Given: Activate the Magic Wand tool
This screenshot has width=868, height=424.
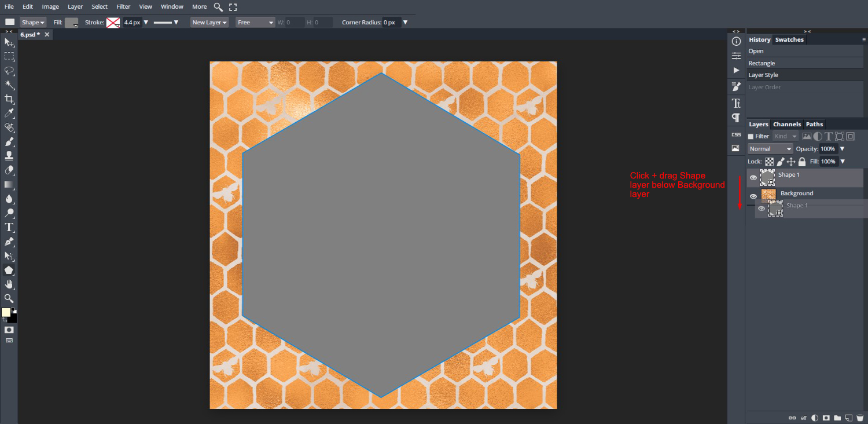Looking at the screenshot, I should click(x=9, y=85).
